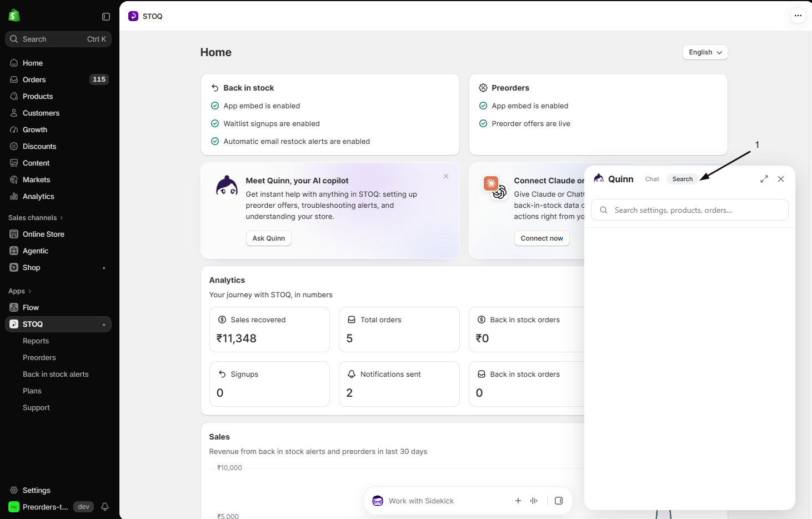Viewport: 812px width, 519px height.
Task: Open the Analytics bar chart icon
Action: click(14, 196)
